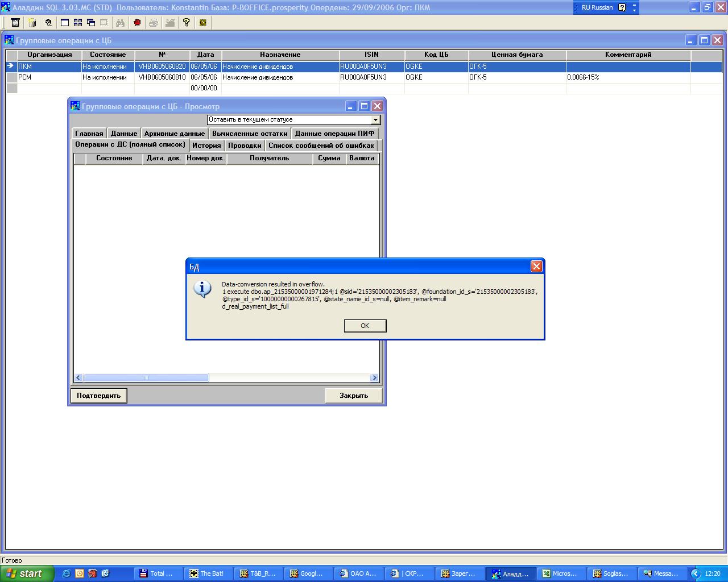
Task: Click the Подтвердить button
Action: coord(99,396)
